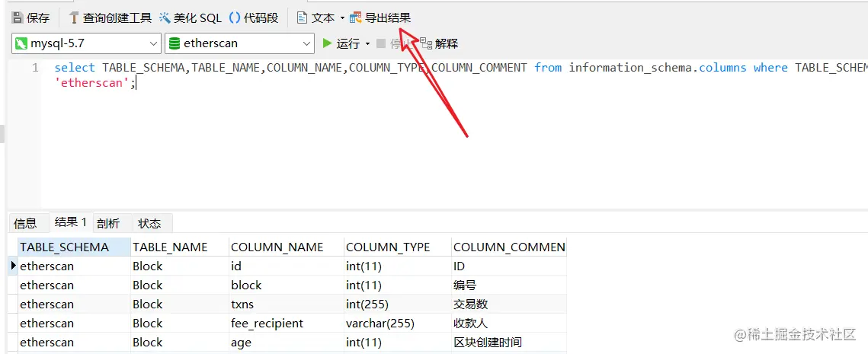
Task: Click the current row indicator arrow
Action: [x=13, y=266]
